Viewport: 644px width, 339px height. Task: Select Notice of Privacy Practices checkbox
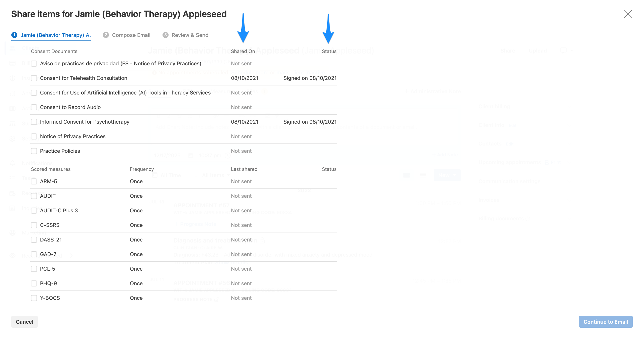[34, 136]
